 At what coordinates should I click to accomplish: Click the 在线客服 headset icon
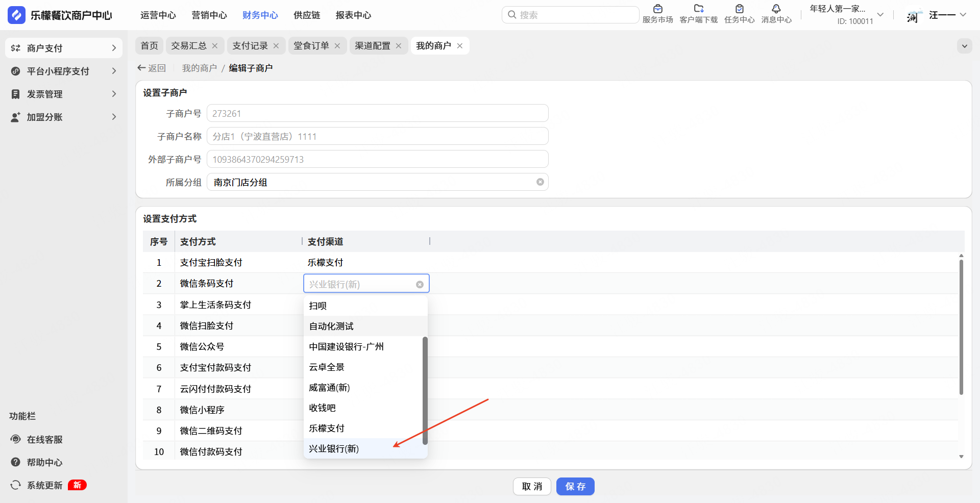coord(16,439)
